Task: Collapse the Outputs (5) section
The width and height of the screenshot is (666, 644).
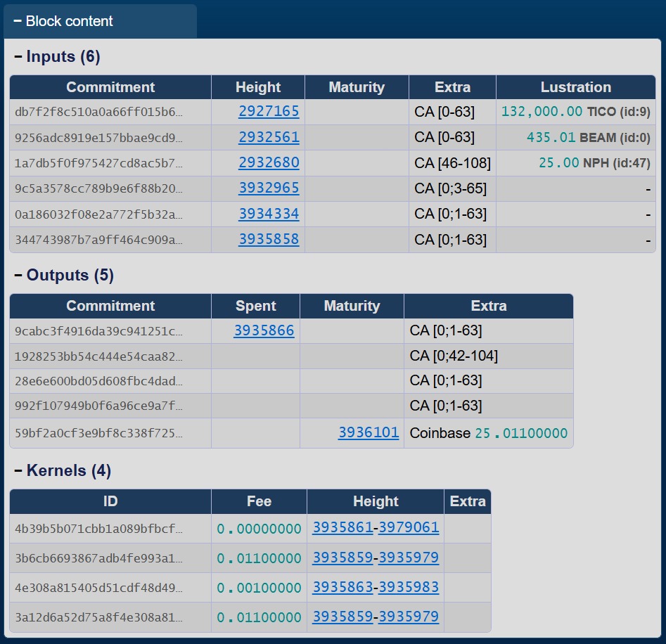Action: [x=64, y=275]
